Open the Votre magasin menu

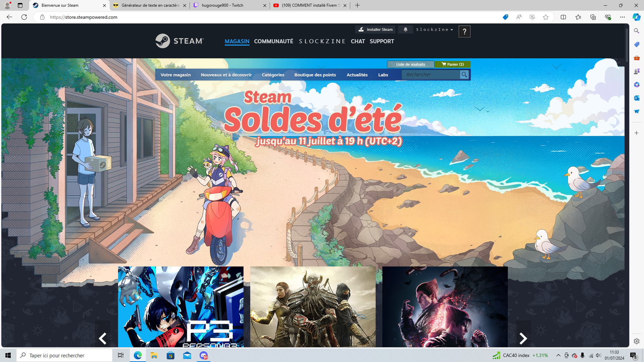click(175, 75)
